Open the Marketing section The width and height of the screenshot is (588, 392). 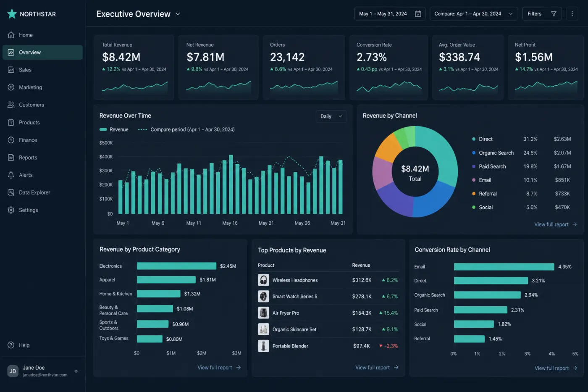42,87
